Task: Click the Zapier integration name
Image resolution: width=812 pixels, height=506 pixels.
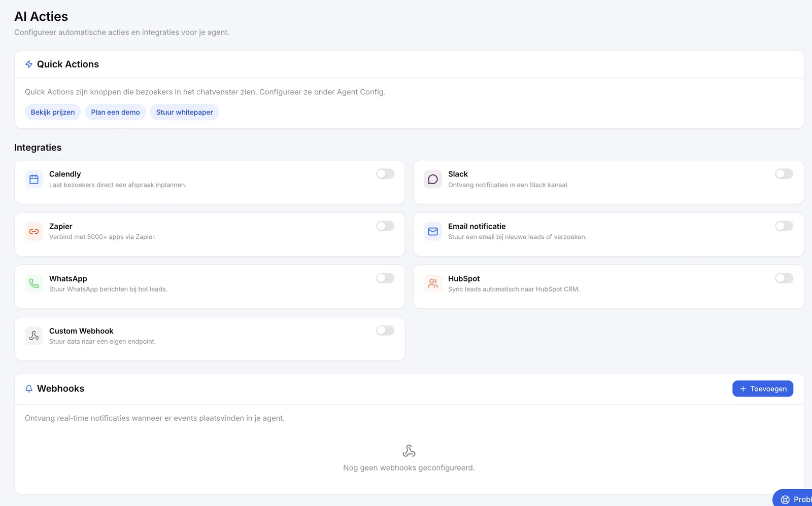Action: tap(61, 226)
